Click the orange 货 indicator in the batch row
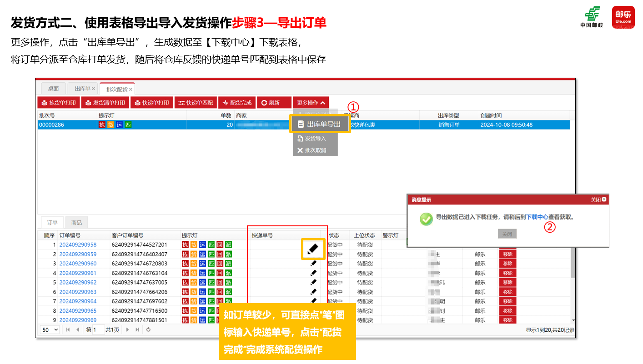643x364 pixels. pyautogui.click(x=111, y=125)
